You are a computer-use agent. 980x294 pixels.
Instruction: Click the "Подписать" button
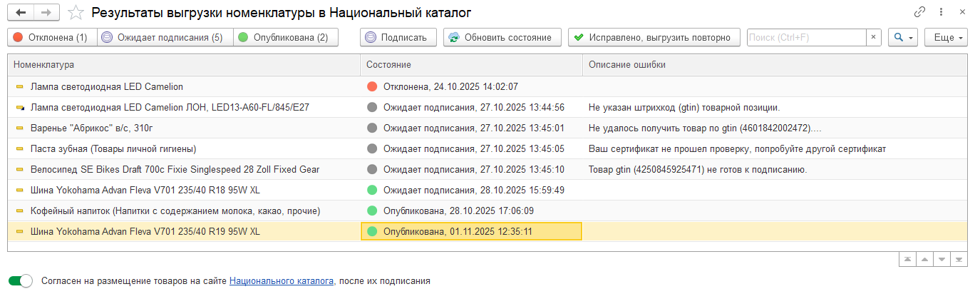pos(398,38)
